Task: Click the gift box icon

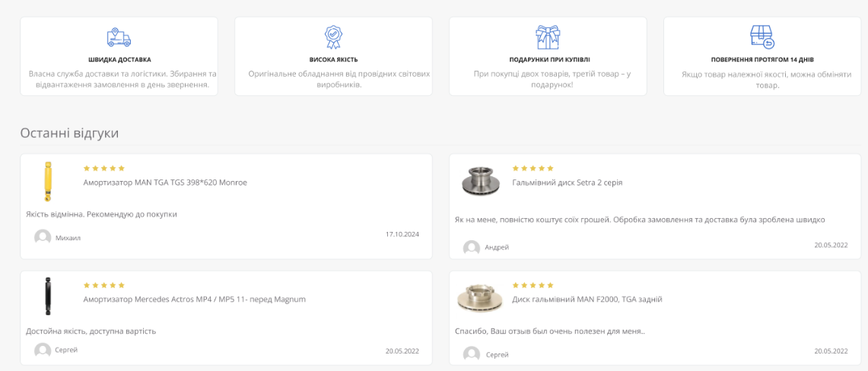Action: [x=548, y=36]
